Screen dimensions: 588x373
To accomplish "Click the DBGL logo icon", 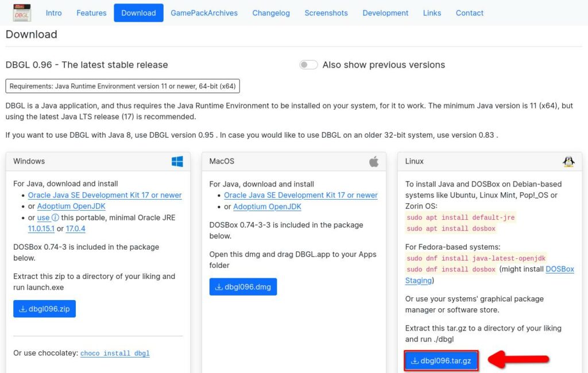I will click(x=22, y=13).
